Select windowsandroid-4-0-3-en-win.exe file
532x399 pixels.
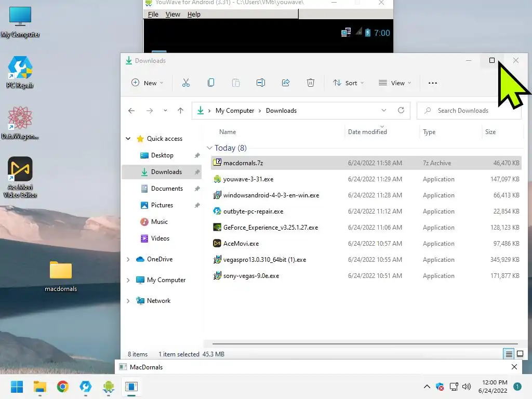(366, 195)
